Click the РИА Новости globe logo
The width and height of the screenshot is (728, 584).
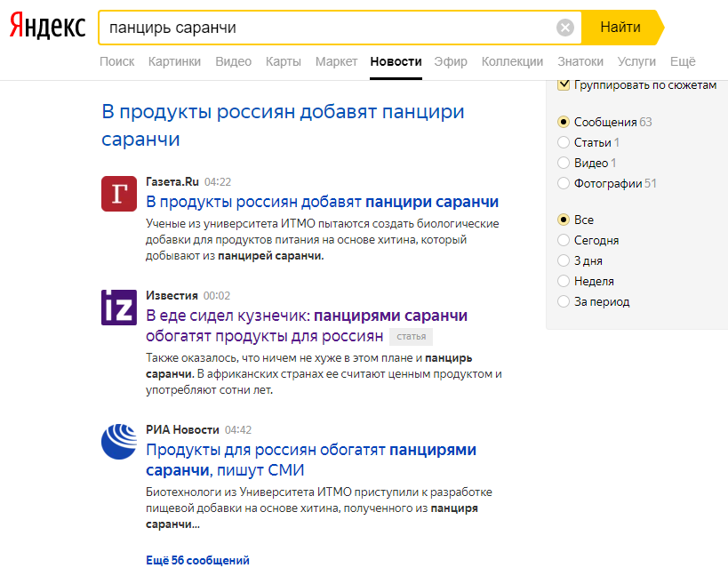pos(119,442)
